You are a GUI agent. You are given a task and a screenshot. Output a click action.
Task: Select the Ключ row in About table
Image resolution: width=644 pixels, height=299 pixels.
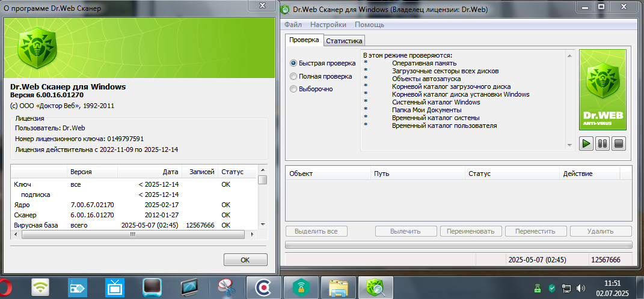click(x=134, y=184)
